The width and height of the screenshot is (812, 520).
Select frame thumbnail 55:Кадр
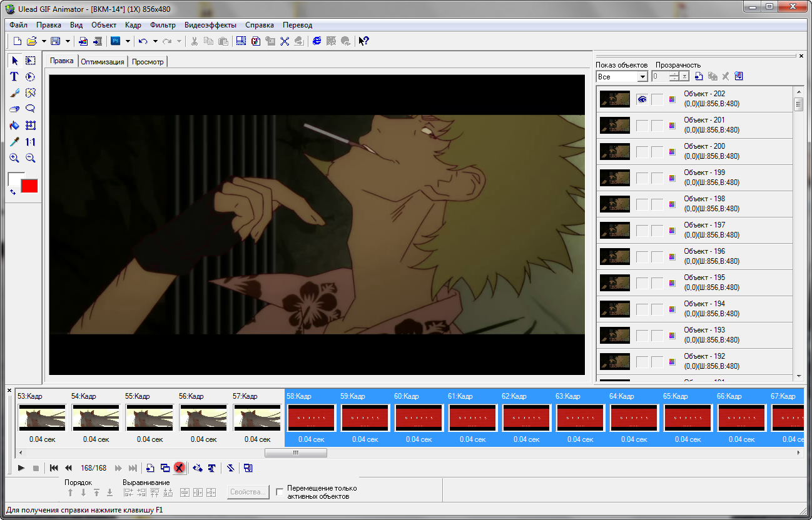click(x=150, y=417)
